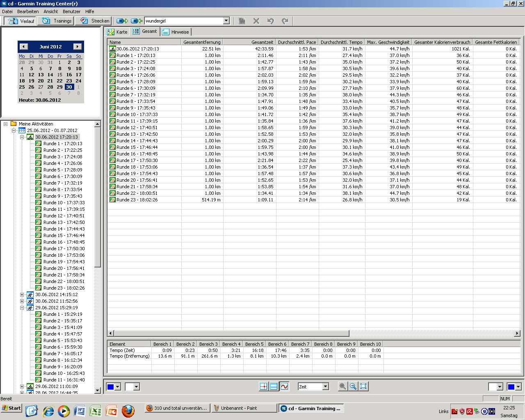525x420 pixels.
Task: Click the zoom in magnifier icon
Action: [342, 386]
